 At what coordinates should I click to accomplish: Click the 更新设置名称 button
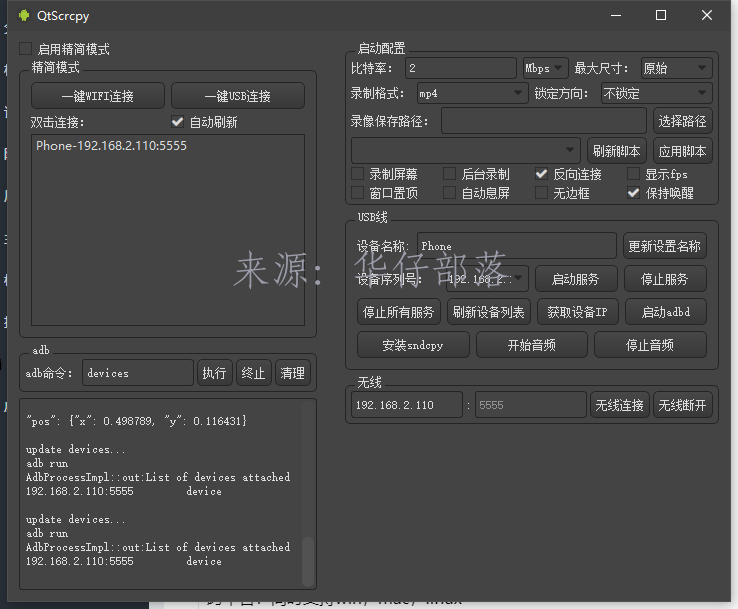tap(665, 246)
